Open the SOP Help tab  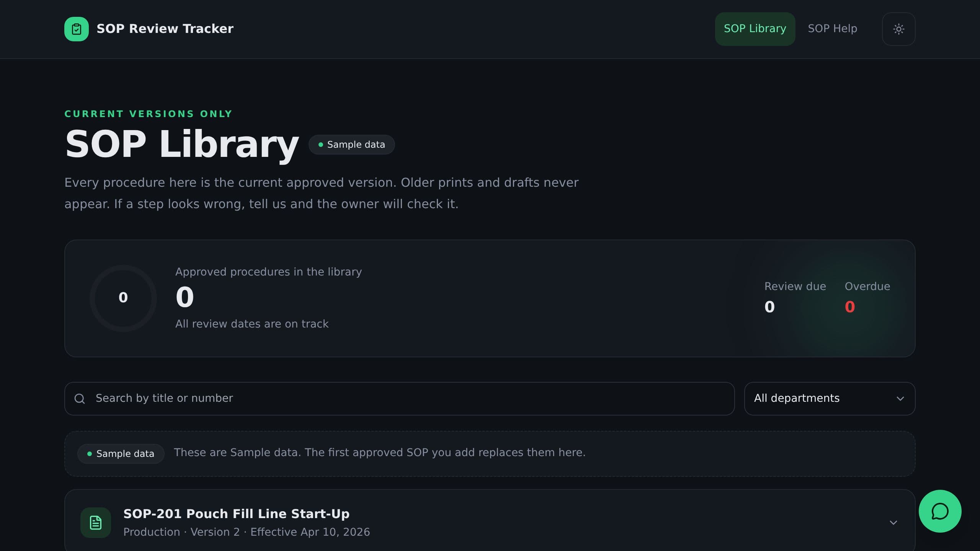832,29
